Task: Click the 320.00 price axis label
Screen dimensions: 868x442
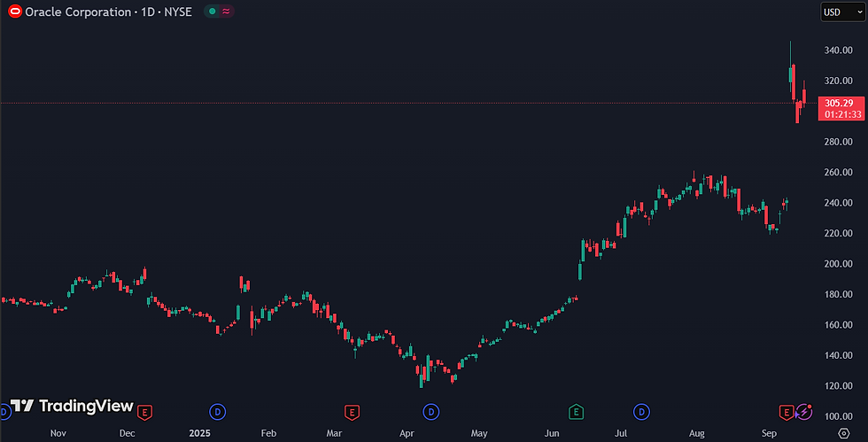Action: [x=838, y=81]
